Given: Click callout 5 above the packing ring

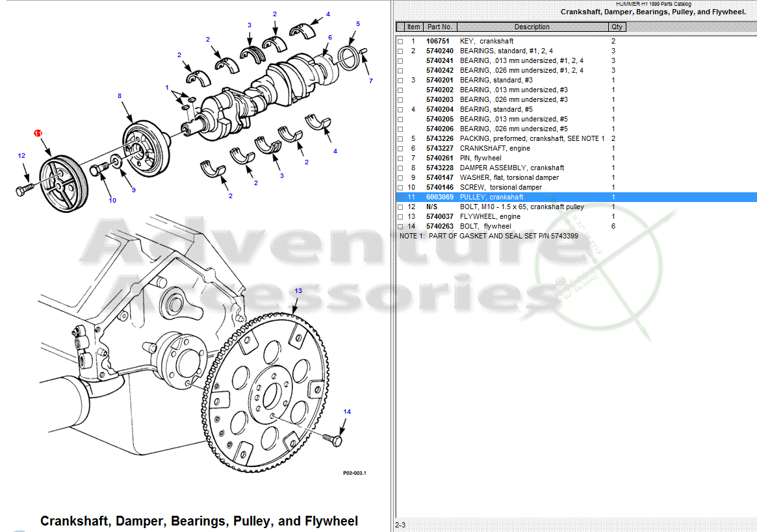Looking at the screenshot, I should pos(358,23).
